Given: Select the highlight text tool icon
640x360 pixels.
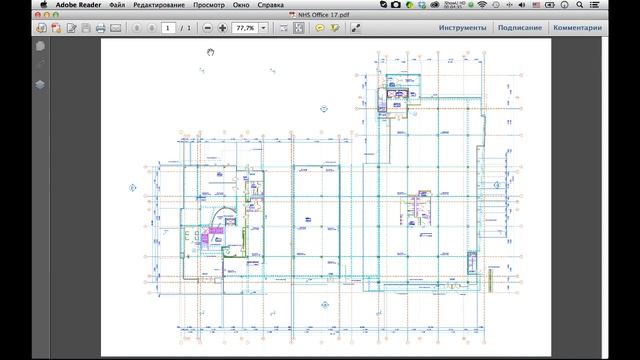Looking at the screenshot, I should coord(335,28).
